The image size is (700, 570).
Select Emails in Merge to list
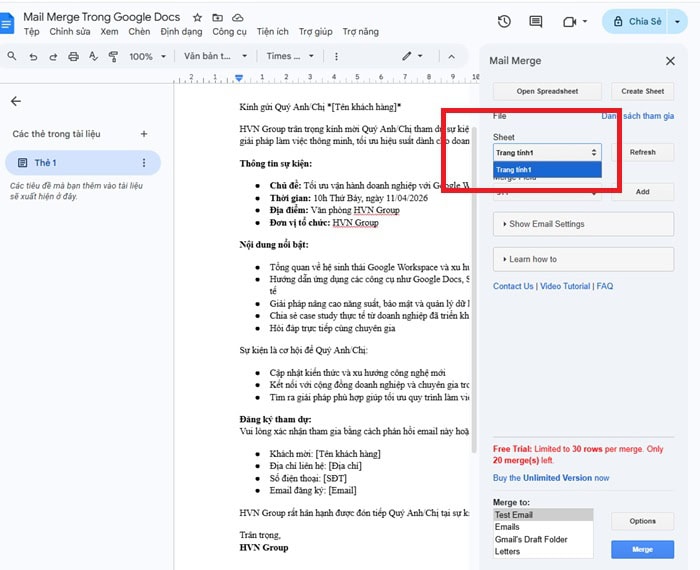pyautogui.click(x=543, y=527)
